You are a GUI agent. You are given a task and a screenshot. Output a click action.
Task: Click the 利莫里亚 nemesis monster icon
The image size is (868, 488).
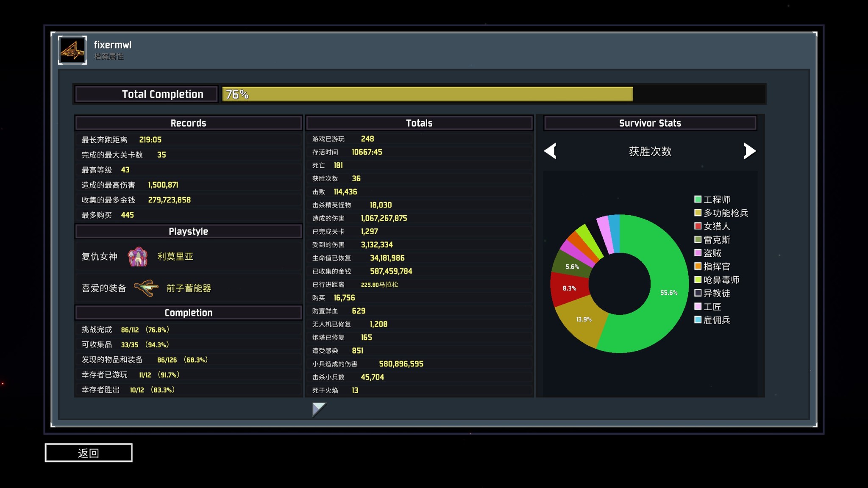coord(138,257)
